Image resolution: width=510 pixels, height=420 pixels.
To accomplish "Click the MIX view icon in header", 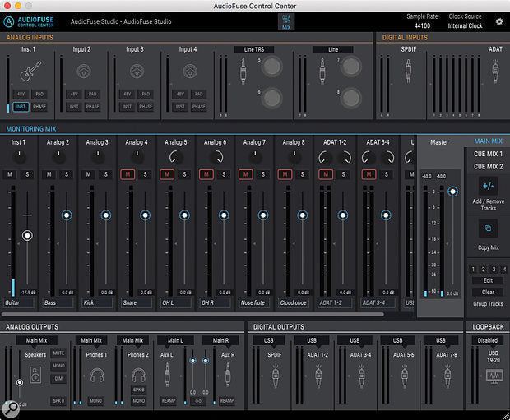I will coord(286,22).
